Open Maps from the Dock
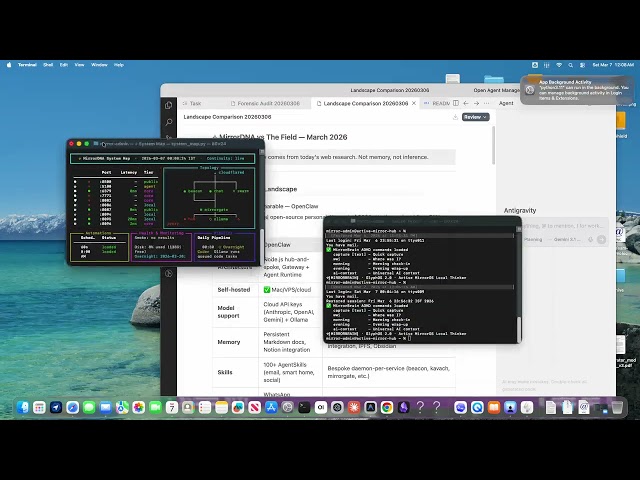 122,407
